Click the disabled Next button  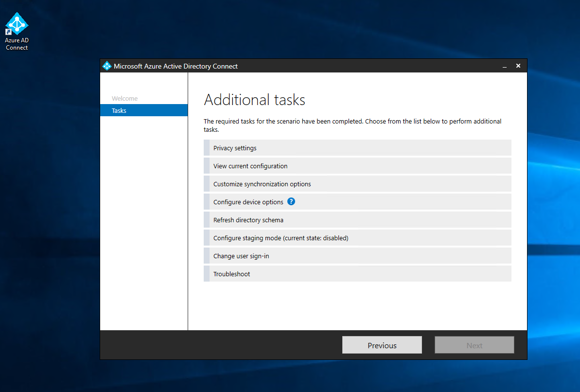tap(474, 345)
